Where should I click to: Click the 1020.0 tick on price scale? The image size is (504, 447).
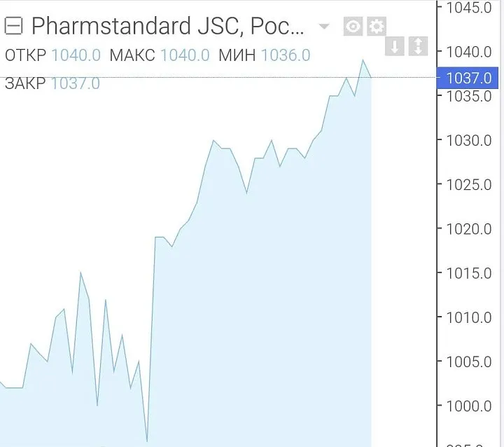click(469, 229)
